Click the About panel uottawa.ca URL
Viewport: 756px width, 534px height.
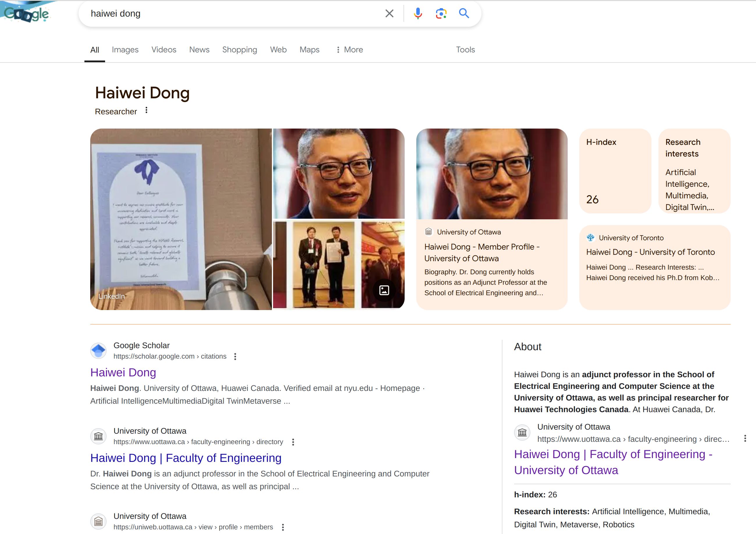click(x=633, y=439)
